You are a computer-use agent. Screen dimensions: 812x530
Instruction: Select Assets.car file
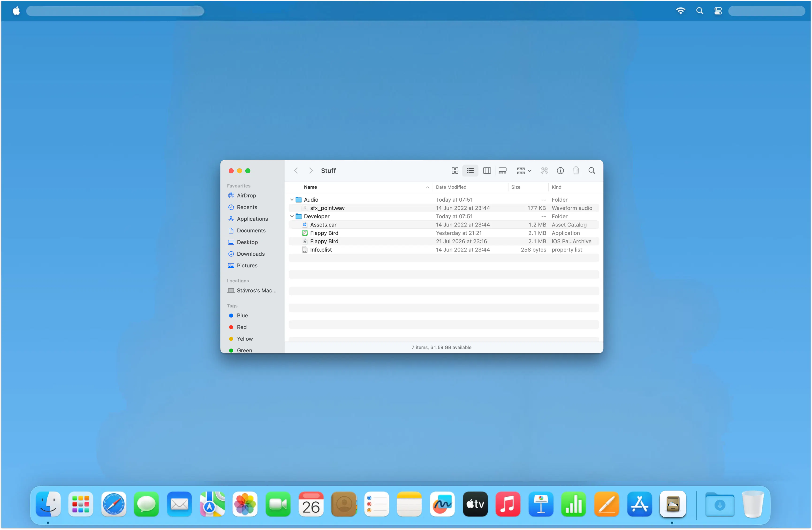(x=444, y=225)
